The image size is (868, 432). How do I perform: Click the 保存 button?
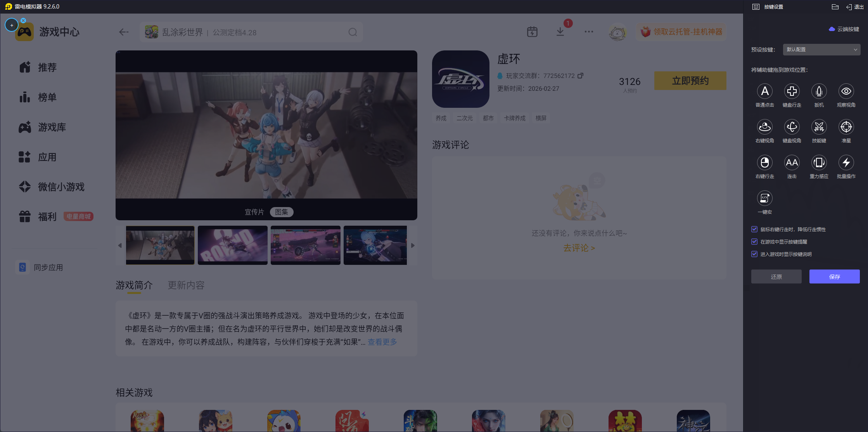click(834, 276)
